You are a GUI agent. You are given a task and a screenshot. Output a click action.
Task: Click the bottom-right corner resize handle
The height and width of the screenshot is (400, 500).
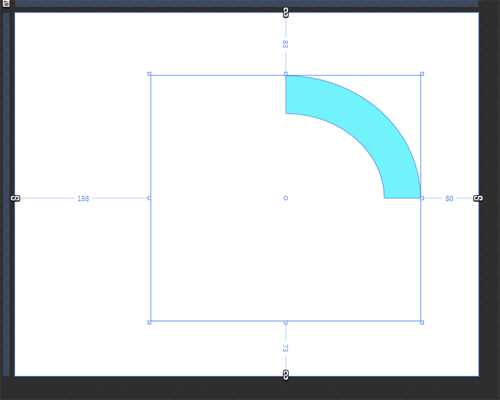pos(422,322)
